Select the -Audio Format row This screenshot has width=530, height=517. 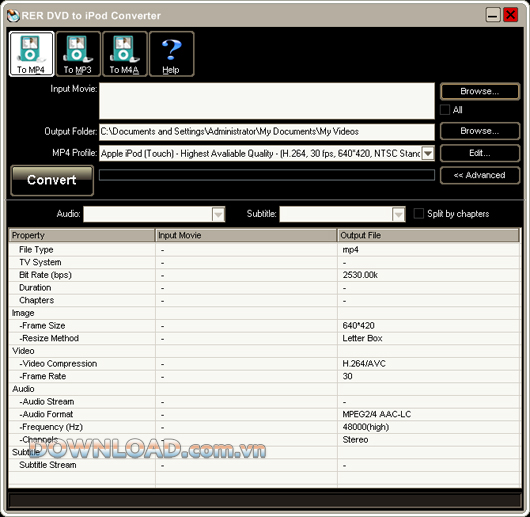[x=264, y=415]
